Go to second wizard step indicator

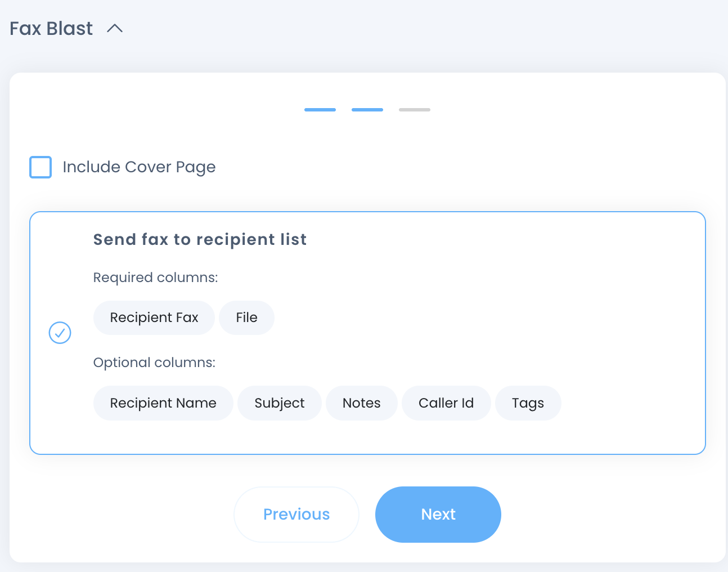pyautogui.click(x=367, y=110)
